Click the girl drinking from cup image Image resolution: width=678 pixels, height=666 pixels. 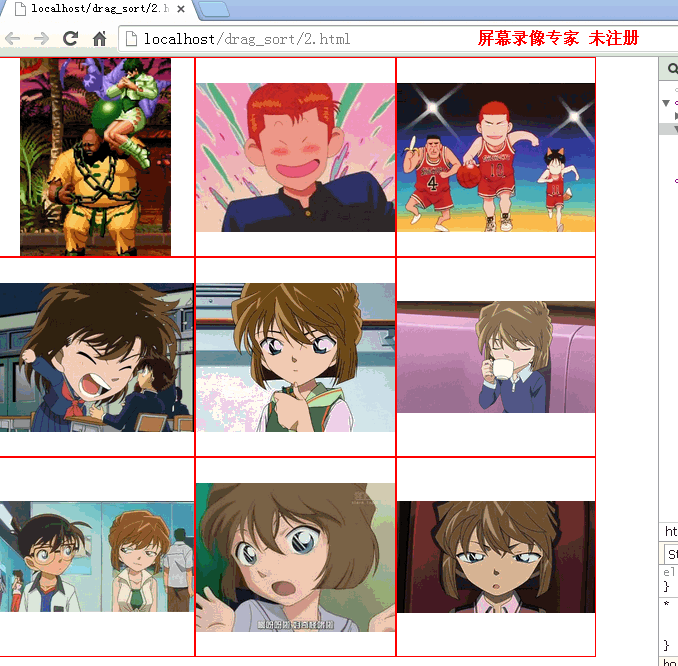pyautogui.click(x=496, y=357)
